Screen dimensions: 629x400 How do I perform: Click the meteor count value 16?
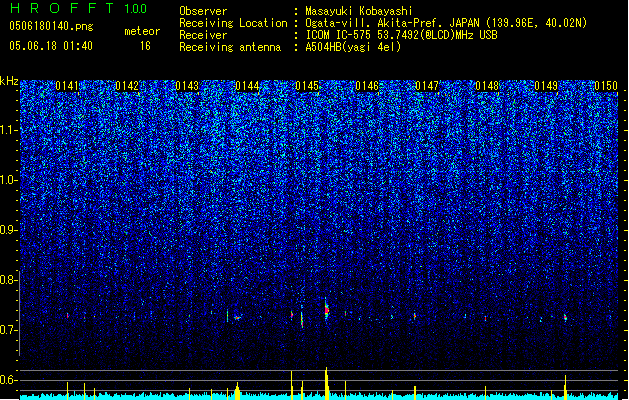click(145, 46)
